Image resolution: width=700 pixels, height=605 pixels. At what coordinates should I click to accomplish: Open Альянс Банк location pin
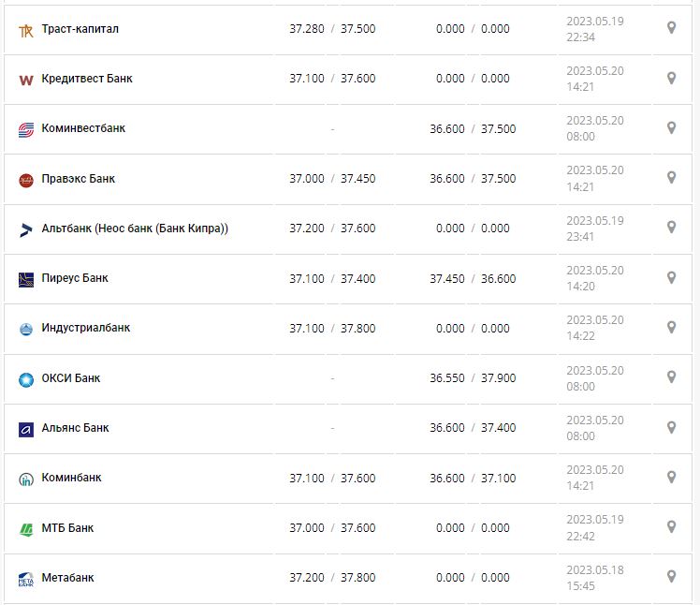pos(671,427)
